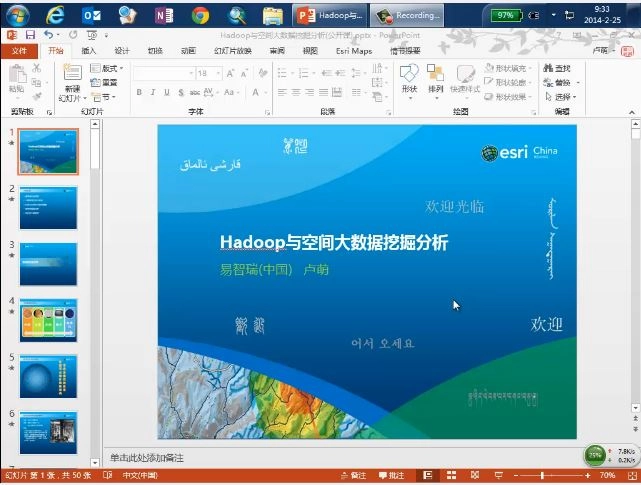Open File Explorer folder icon in taskbar
Viewport: 641px width, 485px height.
(x=273, y=16)
